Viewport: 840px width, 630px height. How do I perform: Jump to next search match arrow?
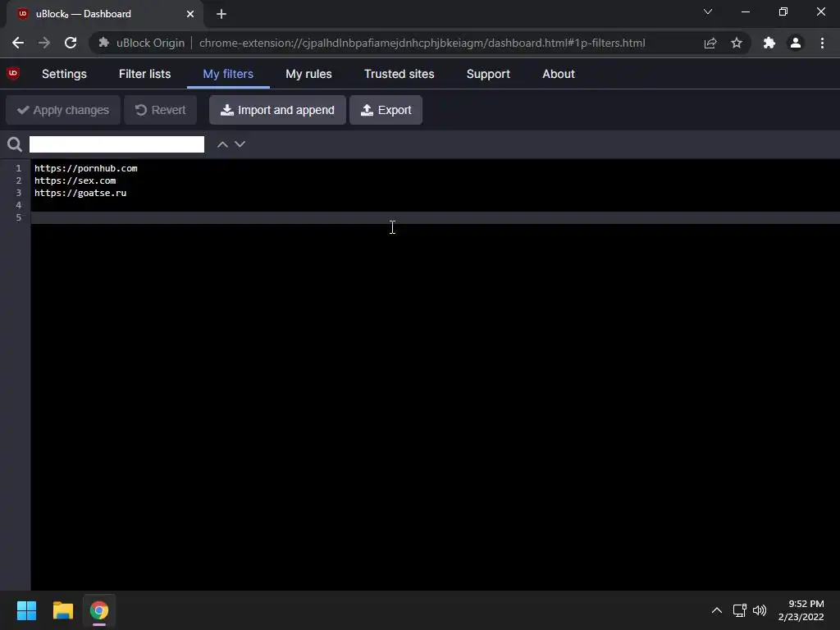(240, 144)
